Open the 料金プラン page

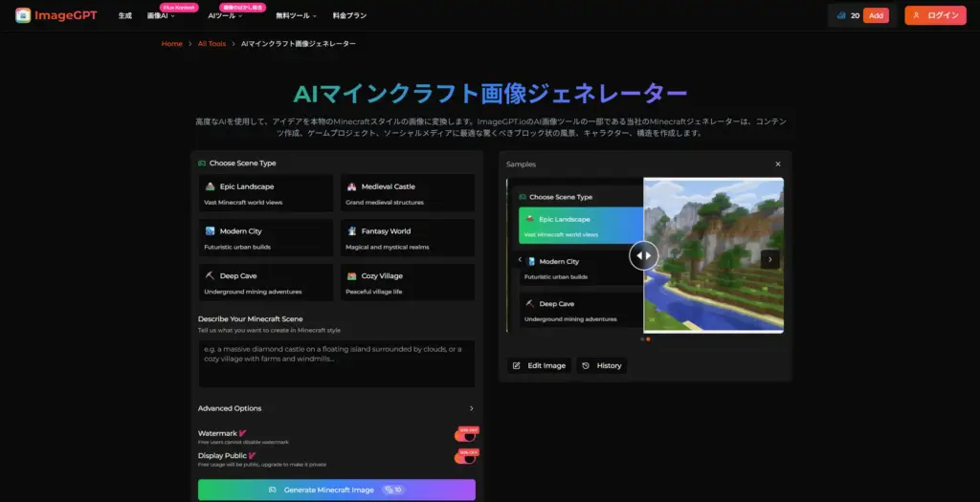(349, 15)
